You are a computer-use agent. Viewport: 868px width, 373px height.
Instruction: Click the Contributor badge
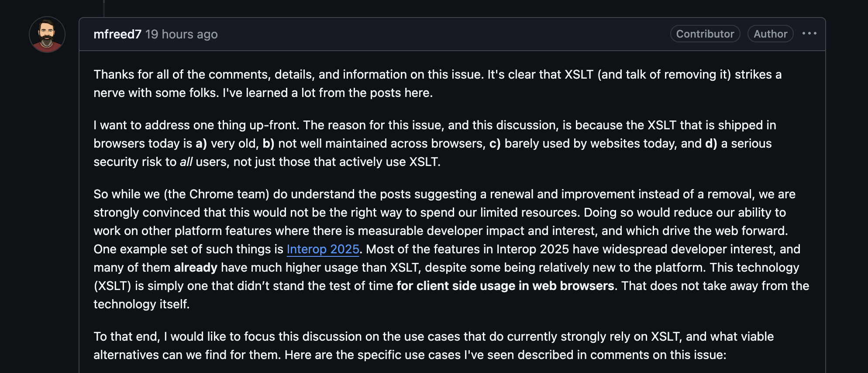tap(705, 34)
